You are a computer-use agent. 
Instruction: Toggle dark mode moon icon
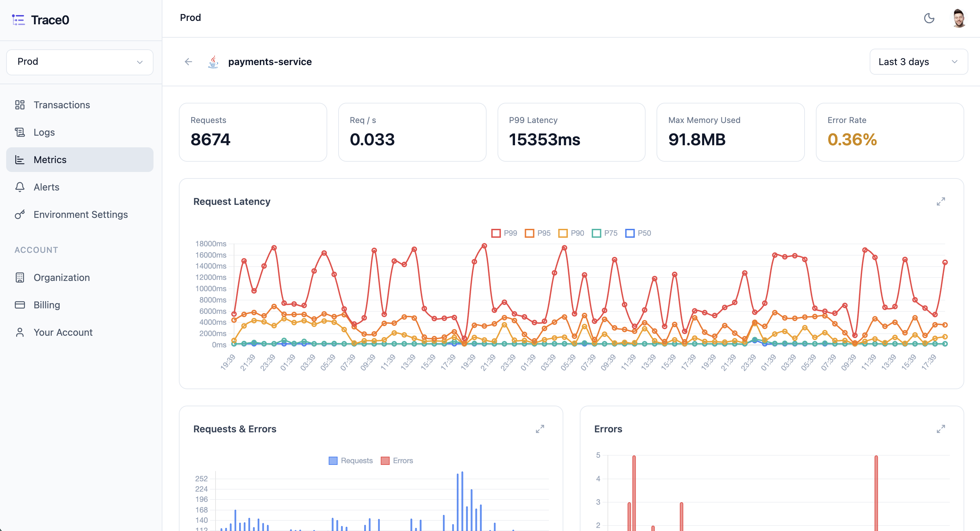(929, 18)
